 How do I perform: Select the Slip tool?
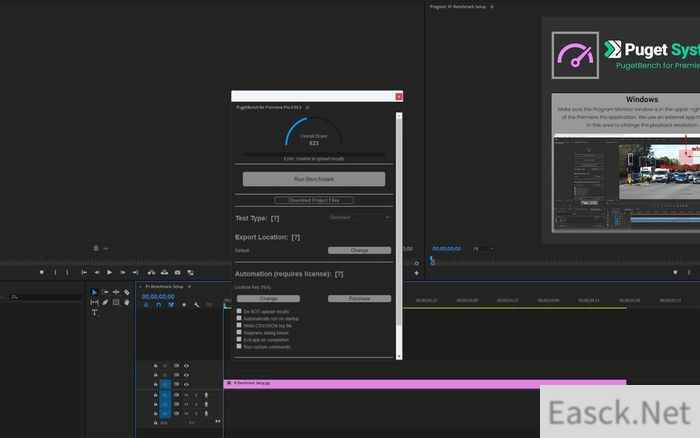tap(94, 303)
